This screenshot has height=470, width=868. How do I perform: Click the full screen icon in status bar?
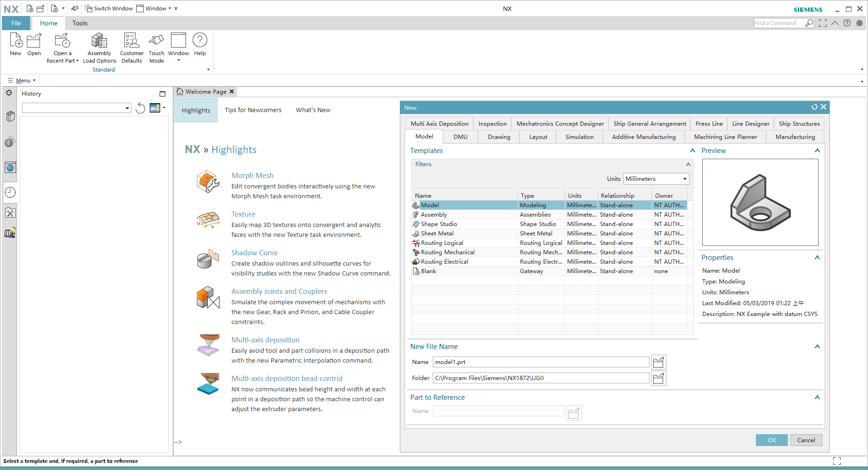coord(836,461)
